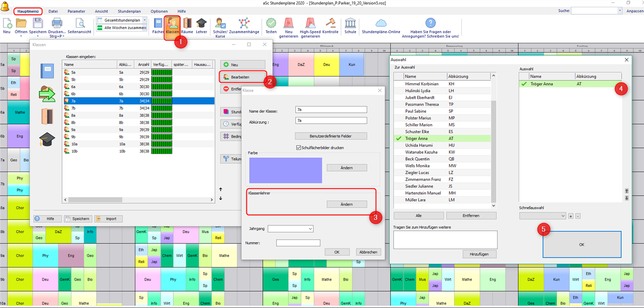644x308 pixels.
Task: Open the Hilfe menu
Action: 182,11
